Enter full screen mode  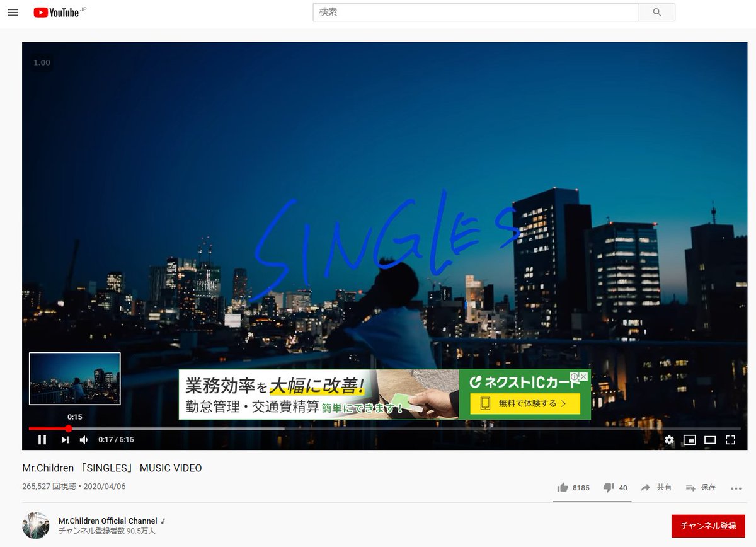coord(730,440)
